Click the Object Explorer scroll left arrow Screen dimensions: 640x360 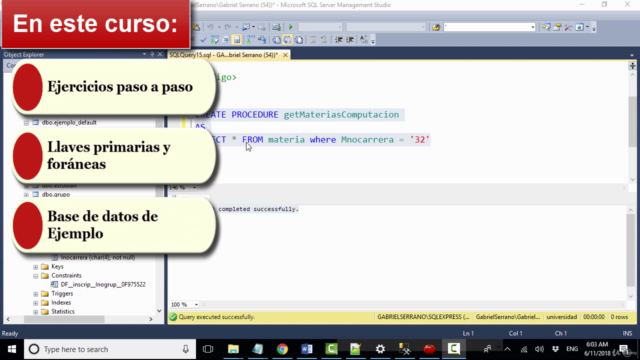click(x=8, y=319)
